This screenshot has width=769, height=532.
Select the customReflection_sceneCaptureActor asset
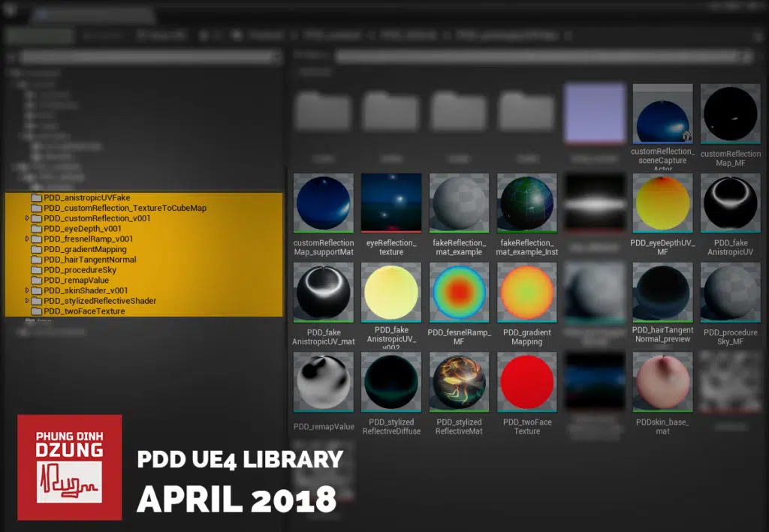click(662, 114)
